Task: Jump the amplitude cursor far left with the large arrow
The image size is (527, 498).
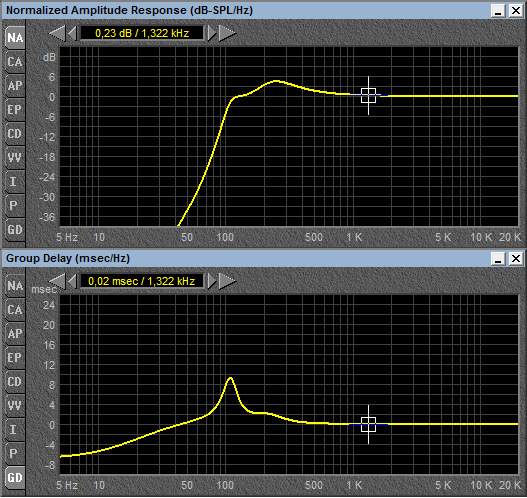Action: click(x=57, y=33)
